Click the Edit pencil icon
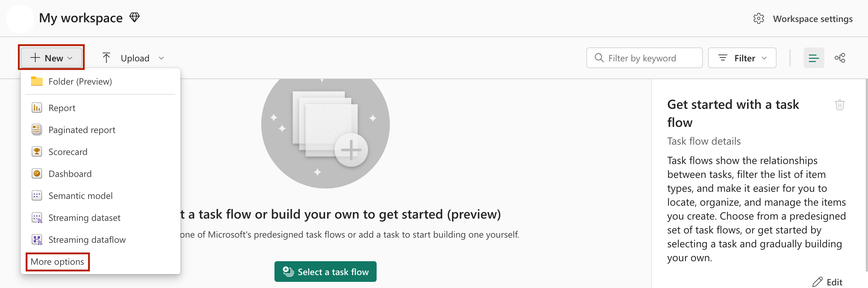The image size is (868, 288). pyautogui.click(x=817, y=282)
